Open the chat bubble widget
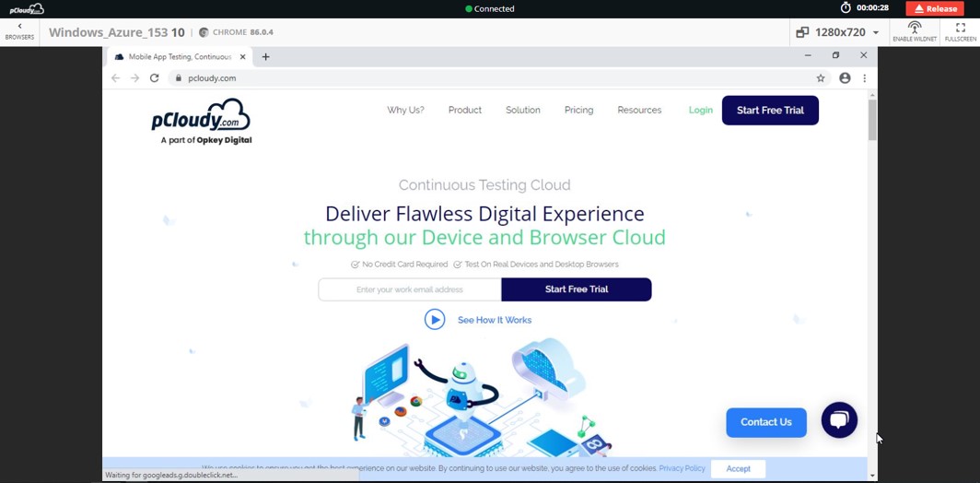This screenshot has width=980, height=483. [839, 420]
